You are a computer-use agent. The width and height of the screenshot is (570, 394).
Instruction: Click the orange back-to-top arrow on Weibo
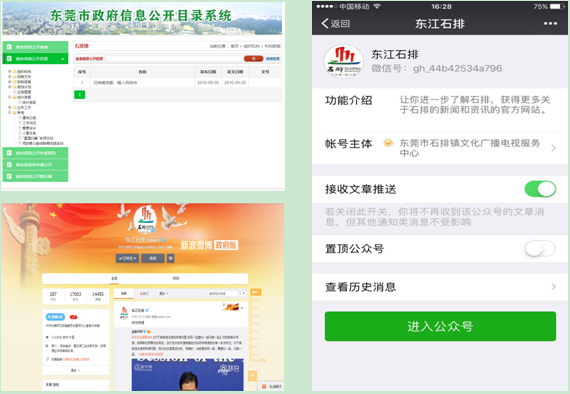(x=252, y=375)
